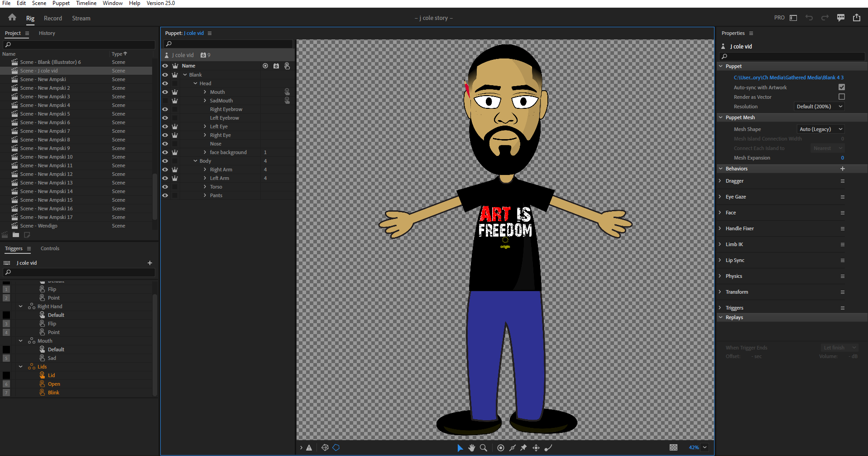The width and height of the screenshot is (868, 456).
Task: Toggle the mesh view icon
Action: pyautogui.click(x=325, y=448)
